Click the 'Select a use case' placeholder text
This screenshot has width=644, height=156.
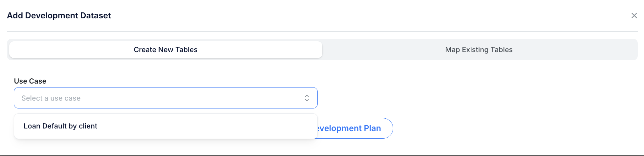click(x=51, y=98)
